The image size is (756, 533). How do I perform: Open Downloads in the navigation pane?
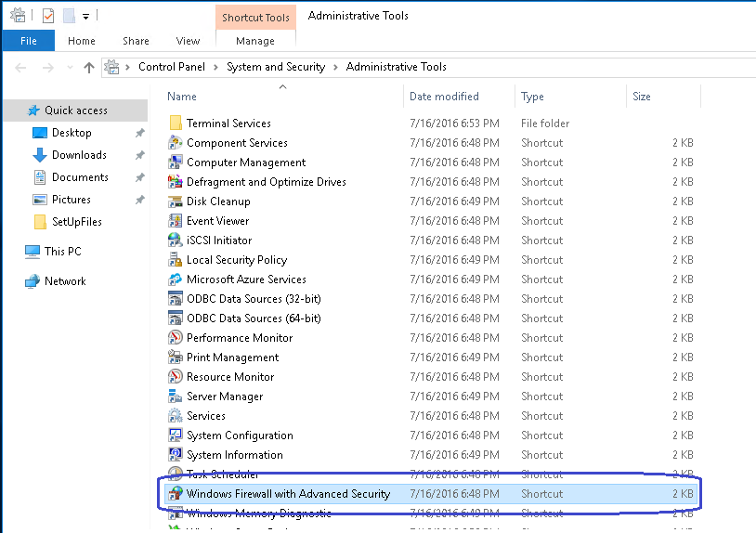tap(79, 155)
